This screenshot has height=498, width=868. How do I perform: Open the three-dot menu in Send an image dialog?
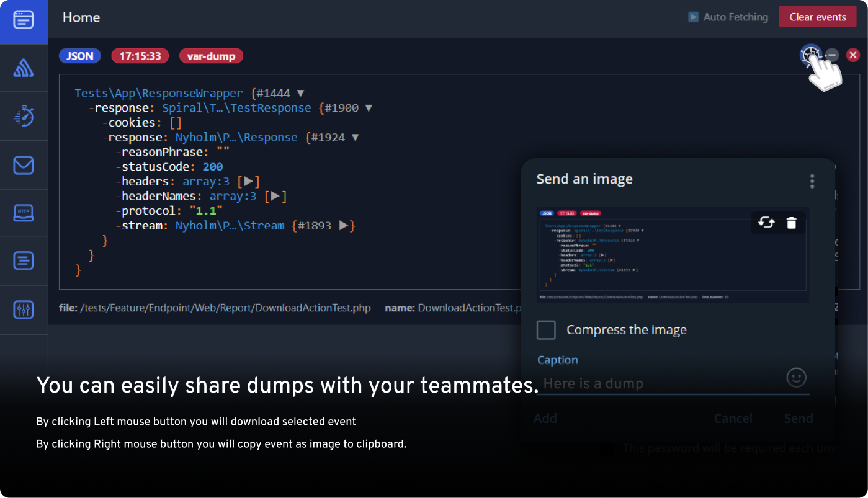point(812,180)
